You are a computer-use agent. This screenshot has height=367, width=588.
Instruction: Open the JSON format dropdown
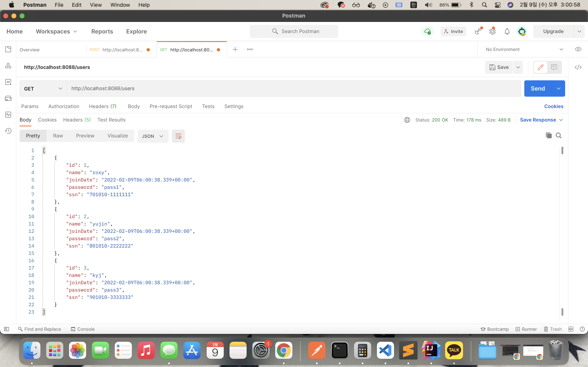pyautogui.click(x=153, y=136)
